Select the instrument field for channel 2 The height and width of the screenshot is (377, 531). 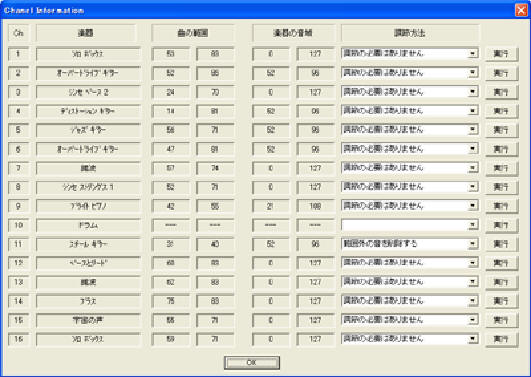point(88,73)
